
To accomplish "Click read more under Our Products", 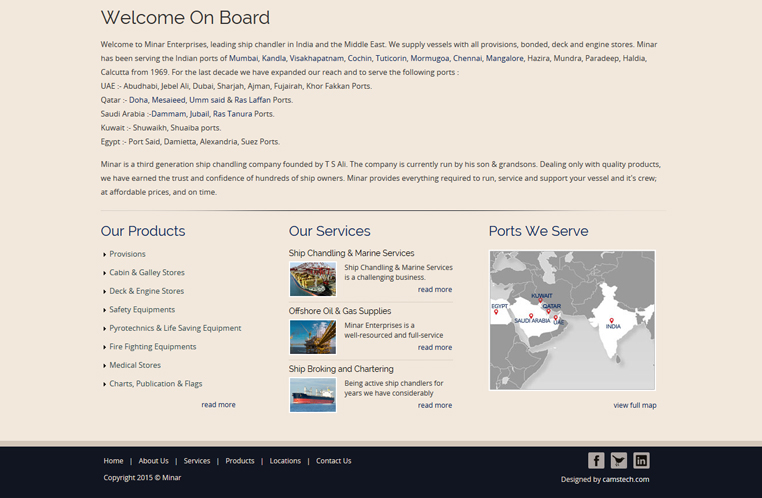I will (218, 404).
